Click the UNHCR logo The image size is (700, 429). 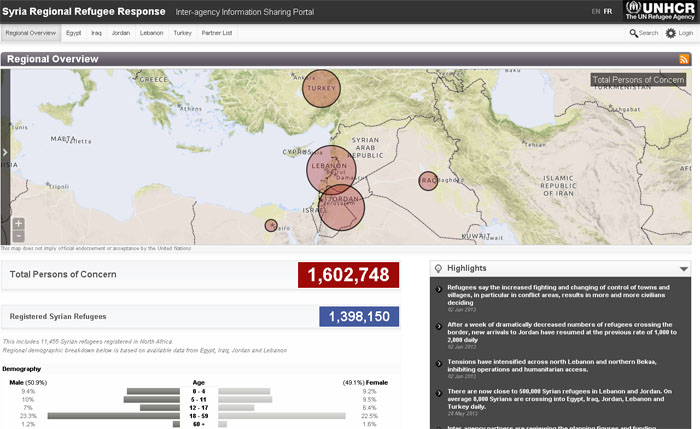click(x=660, y=11)
